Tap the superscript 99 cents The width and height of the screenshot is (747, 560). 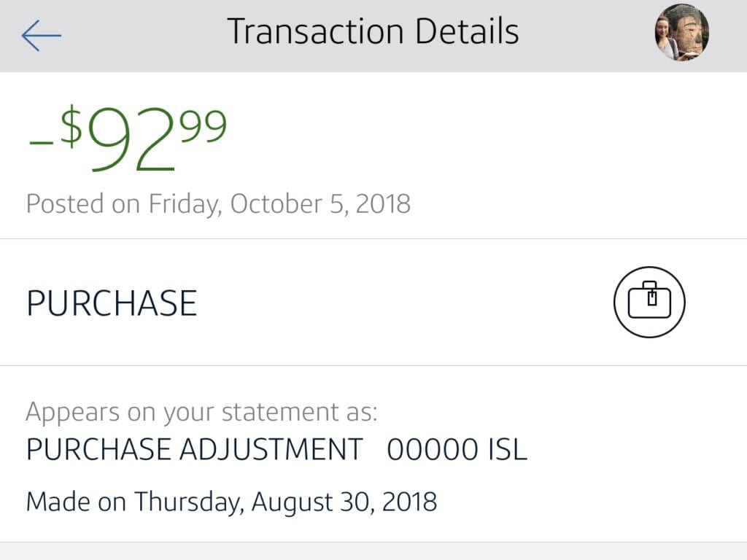point(203,125)
